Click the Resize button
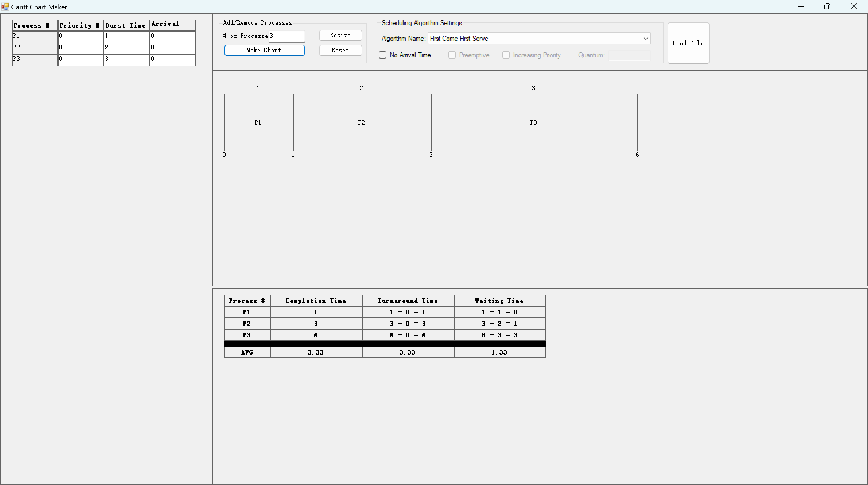 click(340, 35)
